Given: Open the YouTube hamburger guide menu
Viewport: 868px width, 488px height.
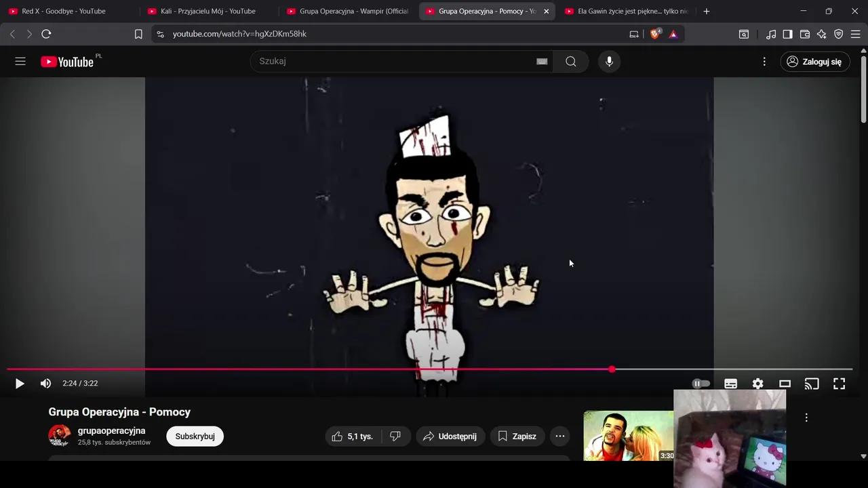Looking at the screenshot, I should coord(20,62).
